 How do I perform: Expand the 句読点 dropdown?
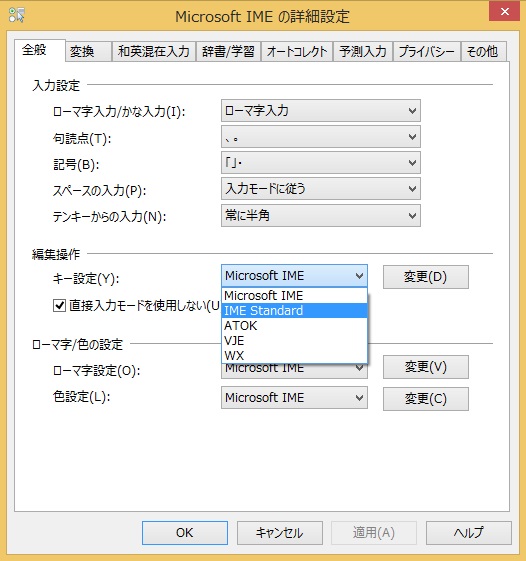point(321,137)
